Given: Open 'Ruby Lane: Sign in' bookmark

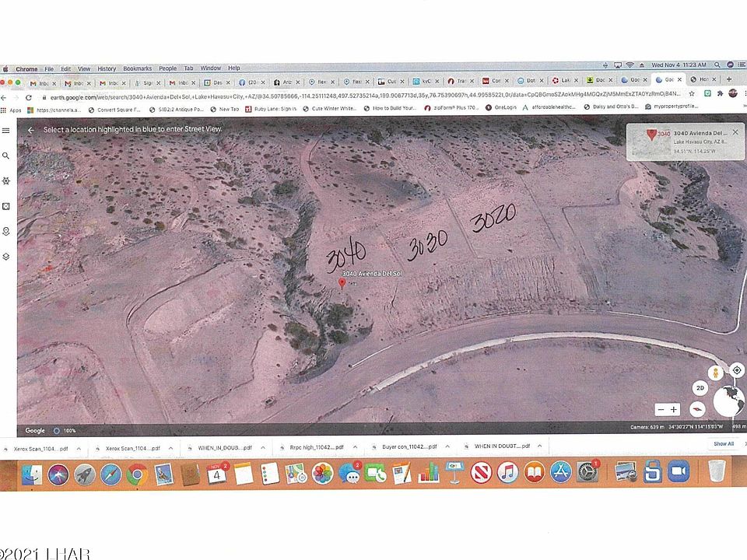Looking at the screenshot, I should 271,109.
